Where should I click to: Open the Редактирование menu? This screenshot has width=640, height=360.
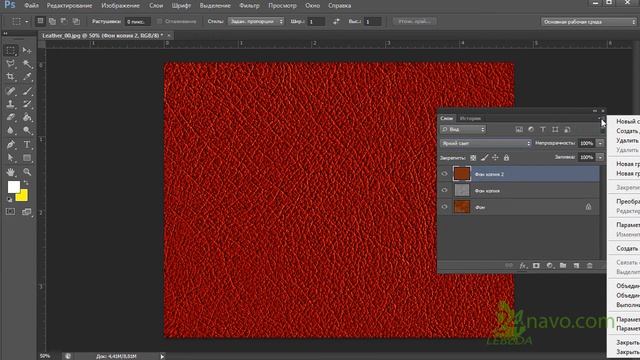pyautogui.click(x=69, y=6)
